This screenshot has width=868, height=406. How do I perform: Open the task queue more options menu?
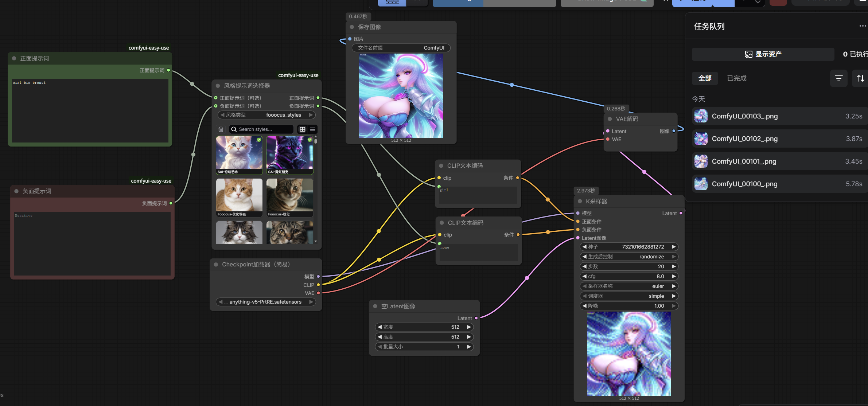click(x=863, y=26)
